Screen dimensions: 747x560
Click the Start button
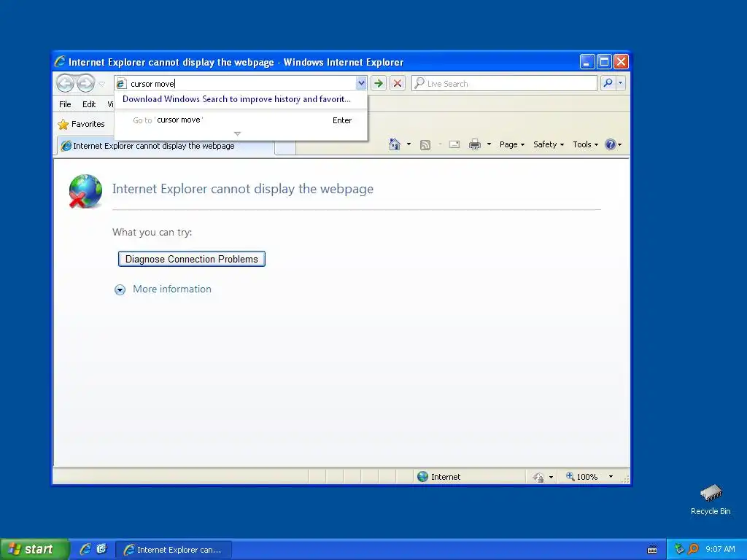tap(34, 549)
